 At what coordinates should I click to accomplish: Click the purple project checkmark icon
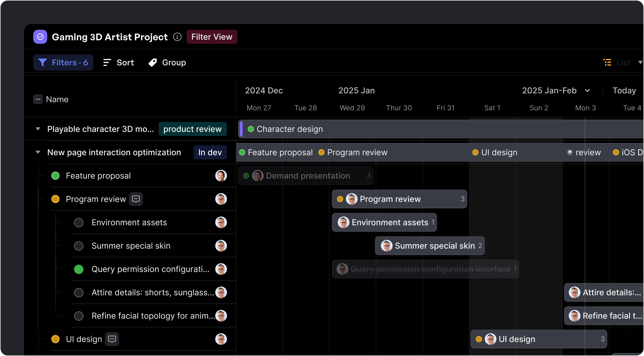click(40, 37)
